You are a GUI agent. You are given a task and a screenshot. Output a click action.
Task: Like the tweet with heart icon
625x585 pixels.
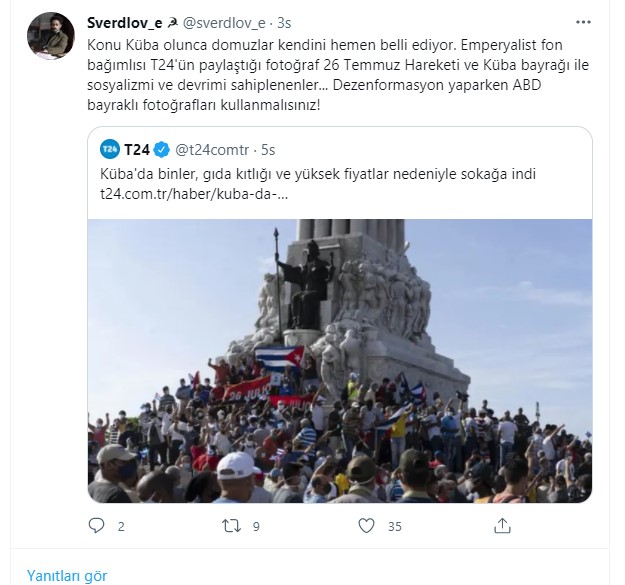(366, 526)
